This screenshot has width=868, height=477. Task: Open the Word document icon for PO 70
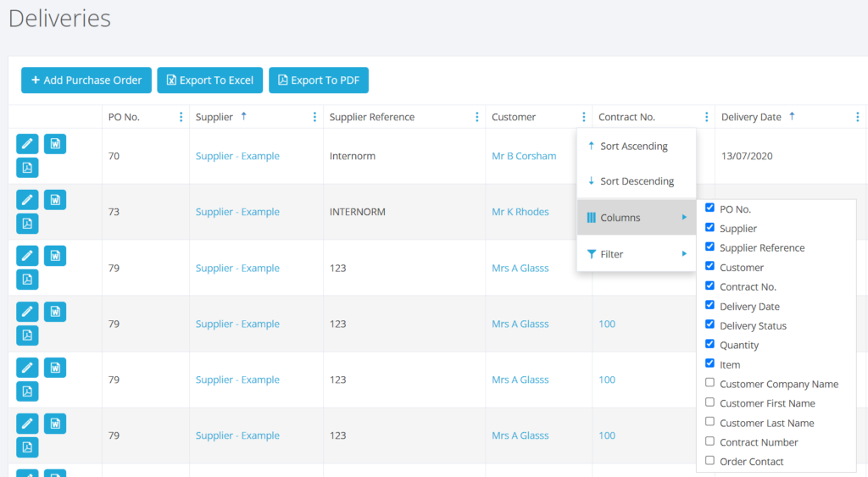coord(55,144)
